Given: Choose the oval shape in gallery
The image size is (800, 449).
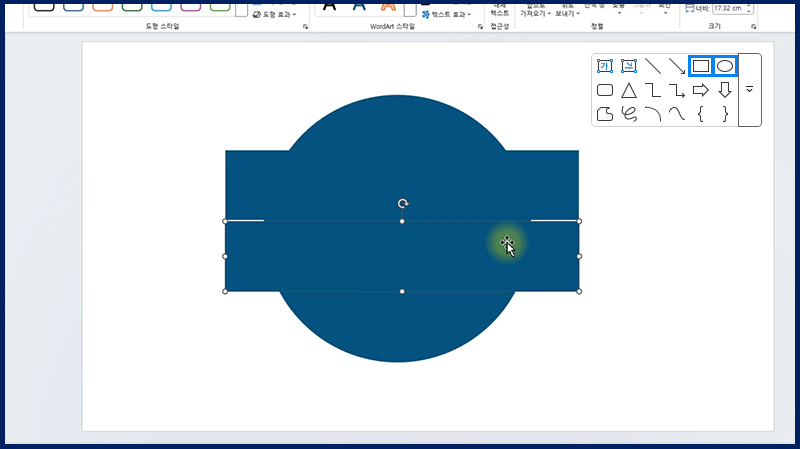Looking at the screenshot, I should pyautogui.click(x=724, y=66).
